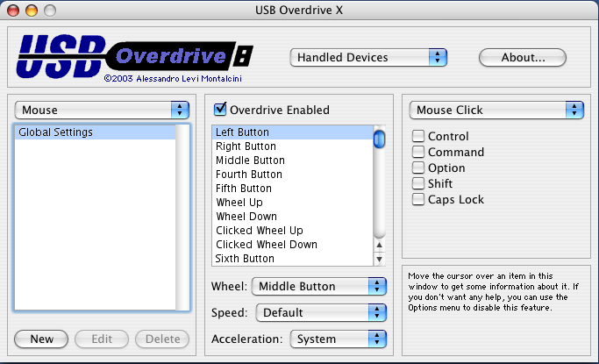
Task: Click the button list scroll up arrow
Action: click(x=379, y=245)
